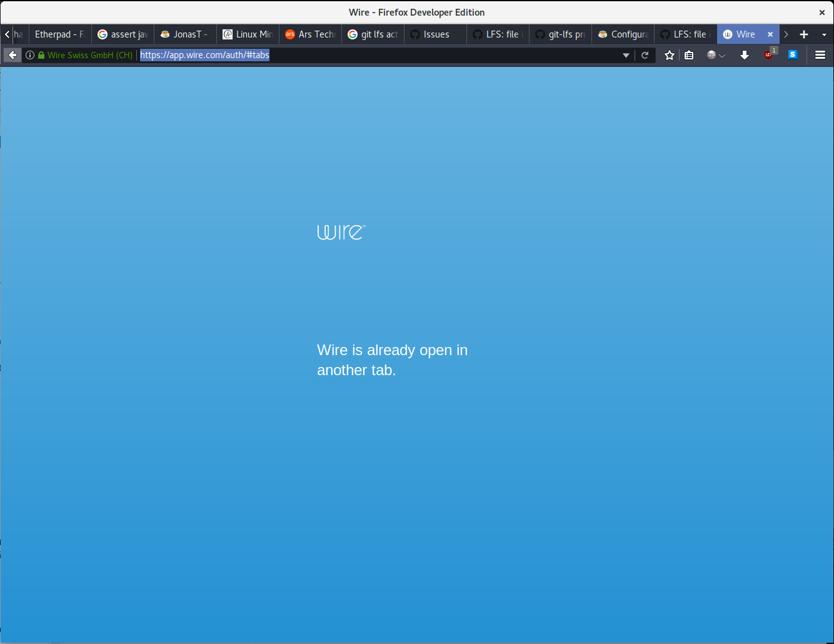
Task: Select the highlighted URL in the address bar
Action: [204, 55]
